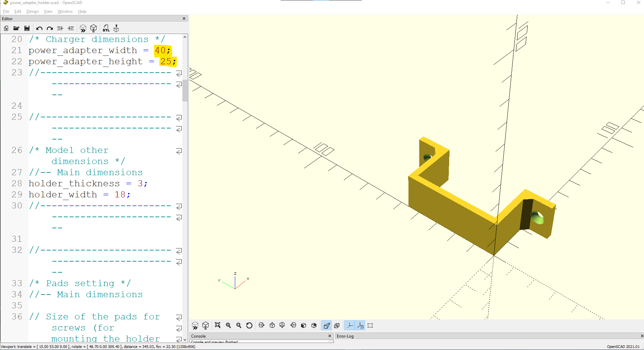This screenshot has height=350, width=644.
Task: Close the Console panel
Action: pyautogui.click(x=330, y=336)
